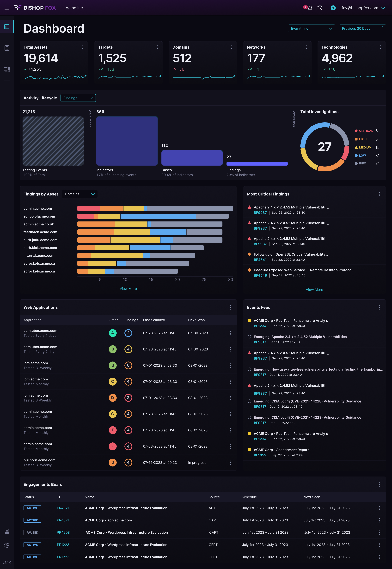Expand the Everything filter dropdown
392x569 pixels.
click(311, 29)
